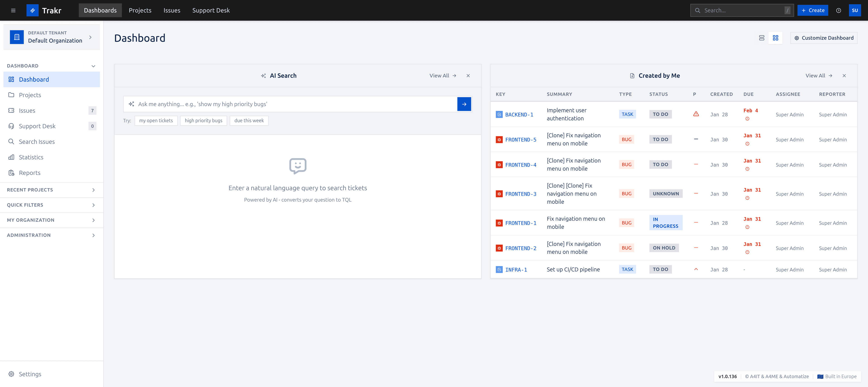Screen dimensions: 868x387
Task: Click the warning priority icon on BACKEND-1
Action: tap(696, 114)
